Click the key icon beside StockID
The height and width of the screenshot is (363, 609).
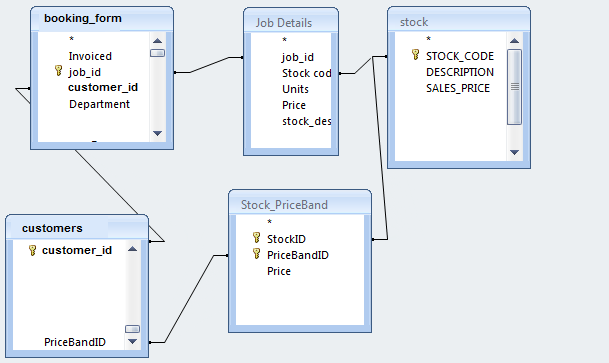click(256, 238)
